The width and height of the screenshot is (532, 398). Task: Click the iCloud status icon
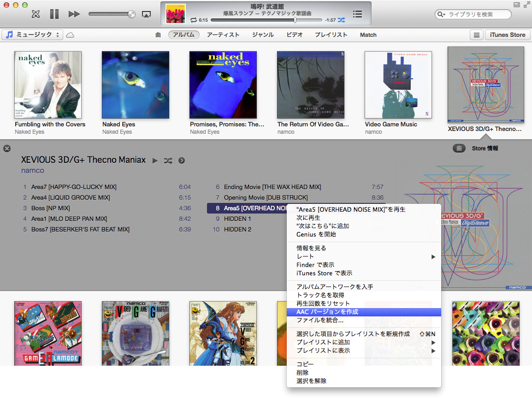pyautogui.click(x=70, y=35)
